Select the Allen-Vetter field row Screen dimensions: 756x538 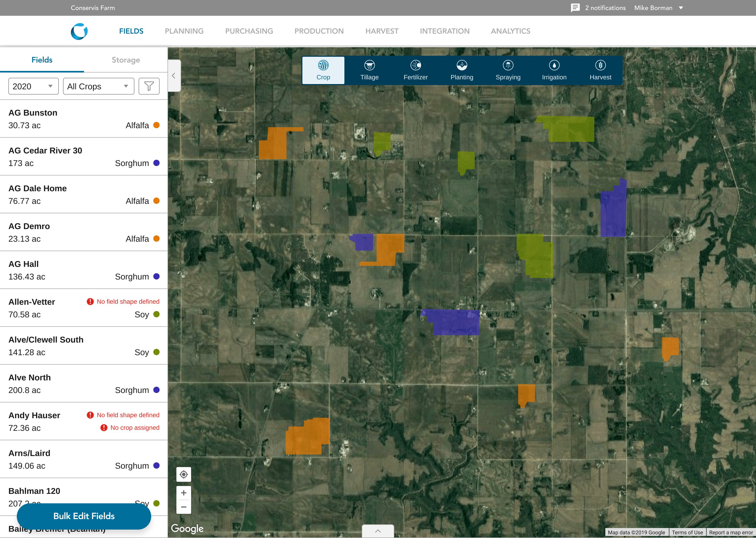point(84,308)
